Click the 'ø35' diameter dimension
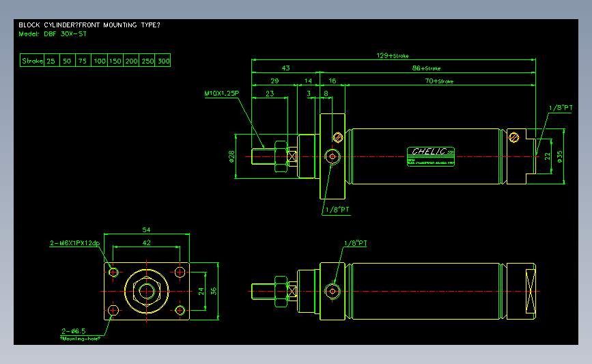This screenshot has height=364, width=592. [x=559, y=156]
